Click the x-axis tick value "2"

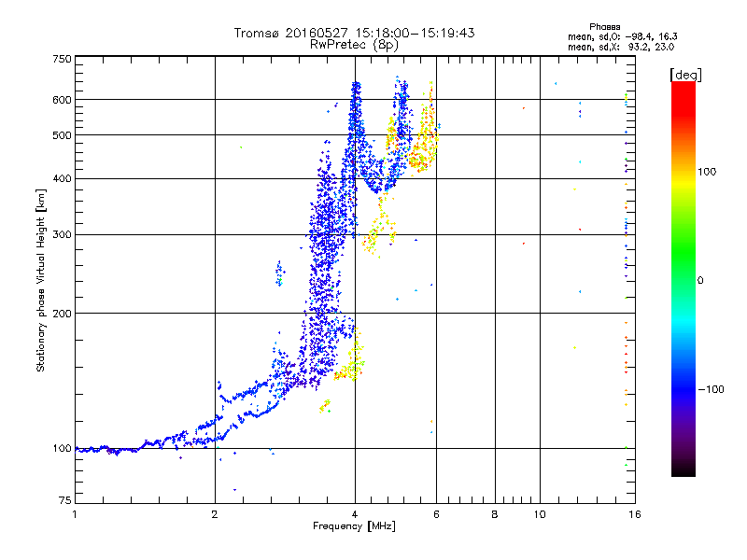tap(215, 514)
